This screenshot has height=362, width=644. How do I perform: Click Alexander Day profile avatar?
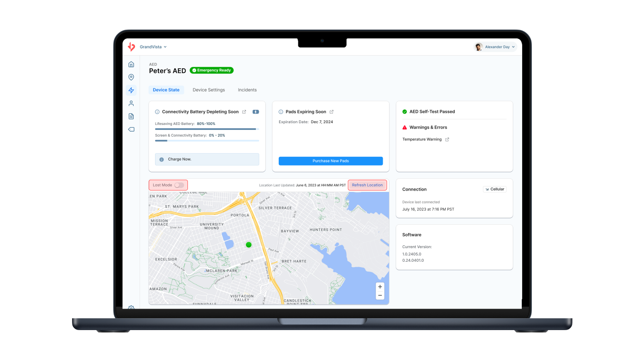478,47
